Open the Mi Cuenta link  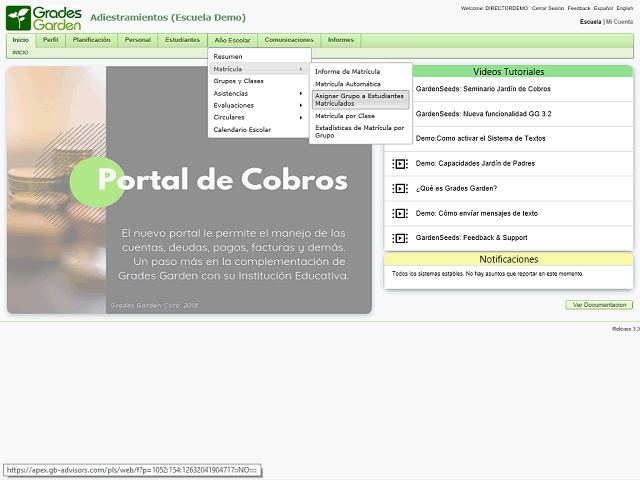[619, 22]
